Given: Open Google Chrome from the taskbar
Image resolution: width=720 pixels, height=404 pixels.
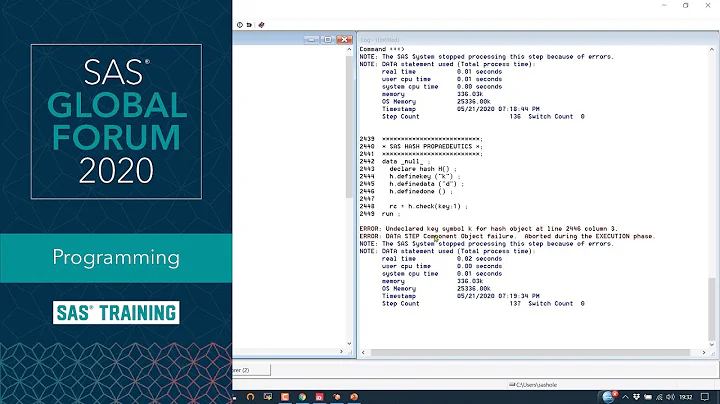Looking at the screenshot, I should click(x=302, y=397).
